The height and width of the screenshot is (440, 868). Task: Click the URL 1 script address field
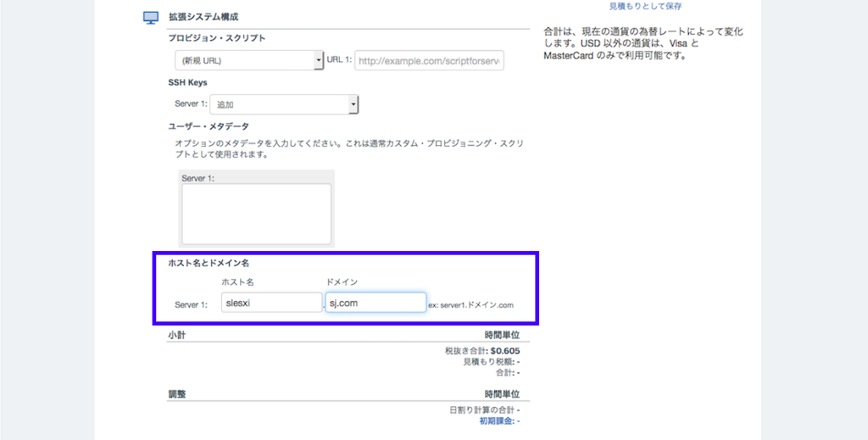(x=429, y=61)
